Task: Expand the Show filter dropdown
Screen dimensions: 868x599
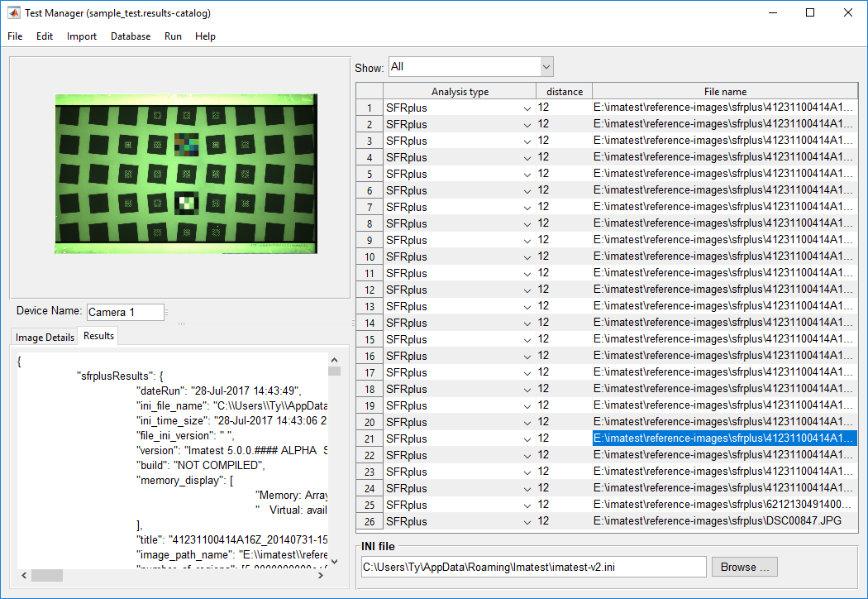Action: pos(546,67)
